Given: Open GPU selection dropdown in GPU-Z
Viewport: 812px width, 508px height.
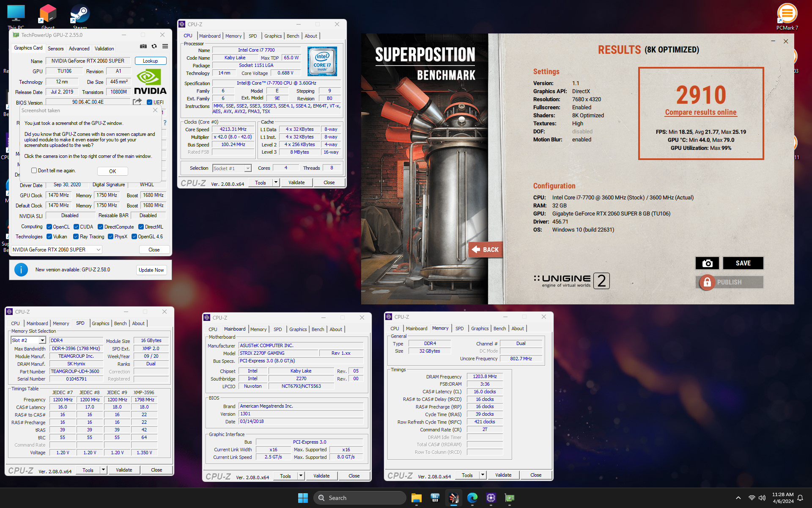Looking at the screenshot, I should 57,250.
